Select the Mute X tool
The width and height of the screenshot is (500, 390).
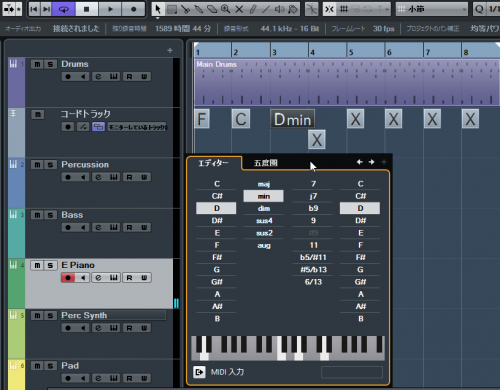[x=239, y=9]
